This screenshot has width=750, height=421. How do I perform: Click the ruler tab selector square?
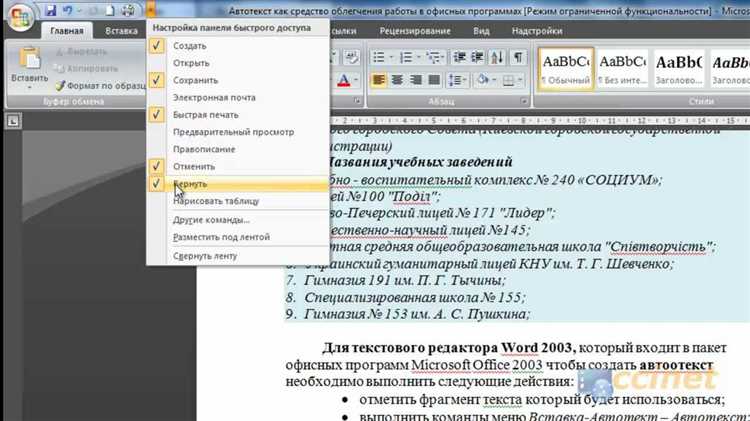click(x=13, y=121)
